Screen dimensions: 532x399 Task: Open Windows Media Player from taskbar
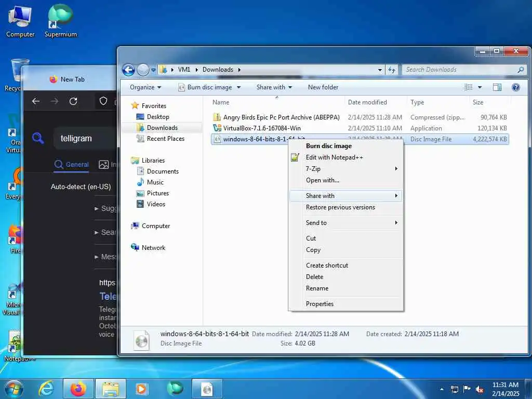[x=141, y=389]
